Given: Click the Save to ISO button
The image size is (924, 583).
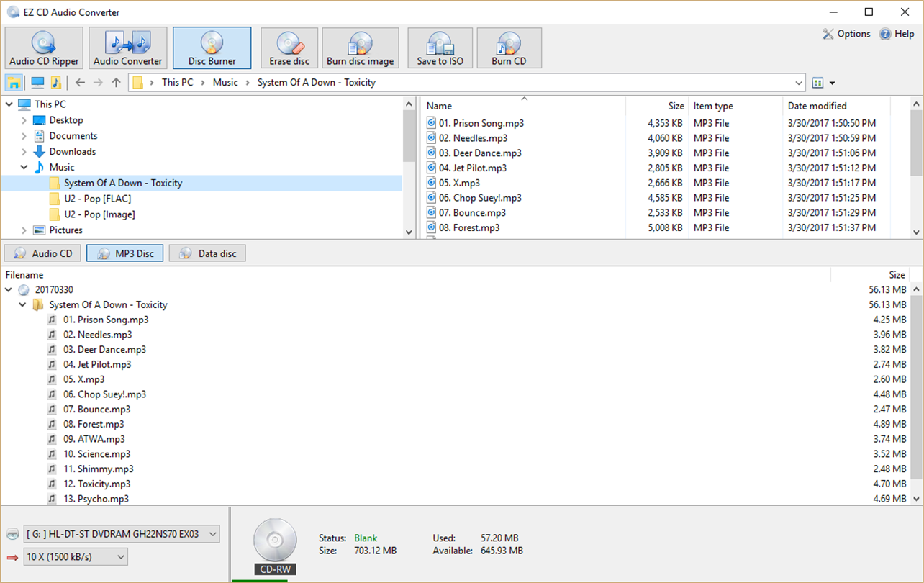Looking at the screenshot, I should coord(440,48).
